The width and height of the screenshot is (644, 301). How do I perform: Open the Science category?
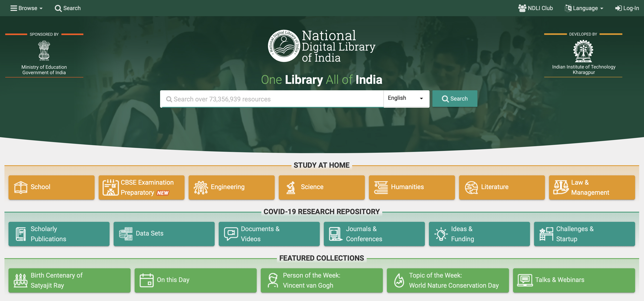pos(322,187)
